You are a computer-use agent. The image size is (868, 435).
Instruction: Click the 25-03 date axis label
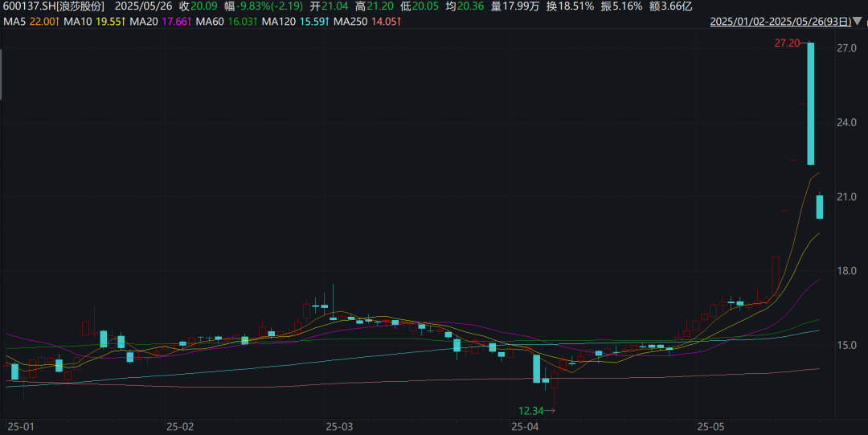click(x=339, y=427)
